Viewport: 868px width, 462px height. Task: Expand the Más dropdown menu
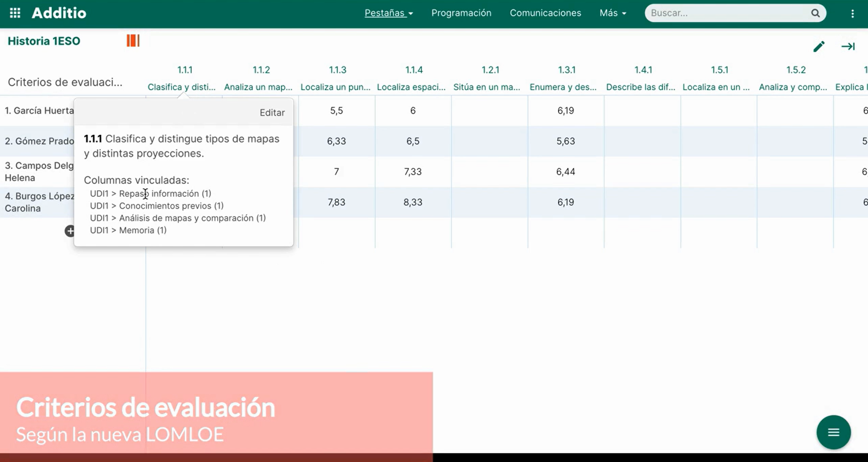tap(613, 13)
